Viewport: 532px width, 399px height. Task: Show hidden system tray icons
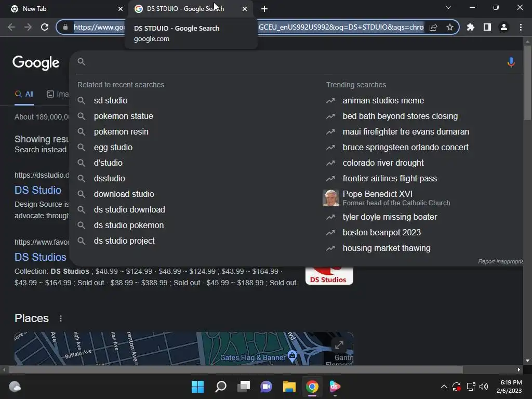click(x=444, y=387)
